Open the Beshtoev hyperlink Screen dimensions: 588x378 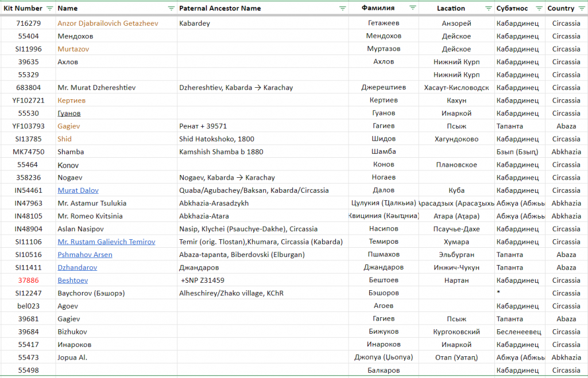(x=73, y=280)
